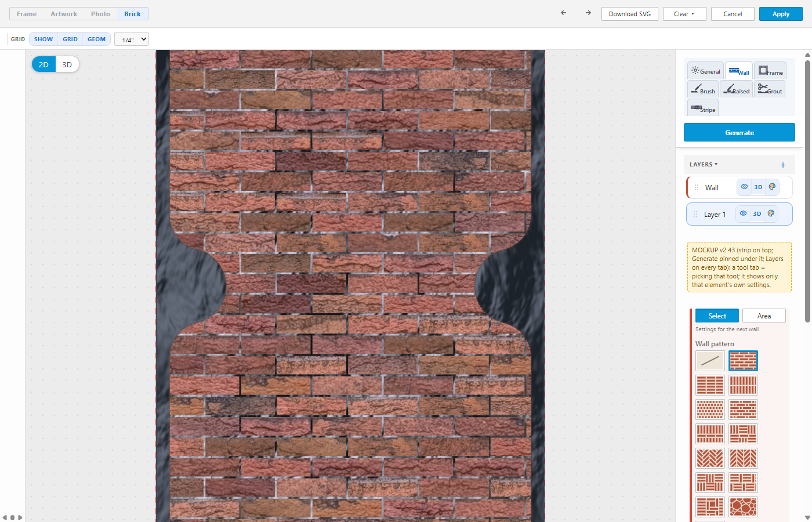Image resolution: width=812 pixels, height=522 pixels.
Task: Collapse the LAYERS section
Action: coord(704,165)
